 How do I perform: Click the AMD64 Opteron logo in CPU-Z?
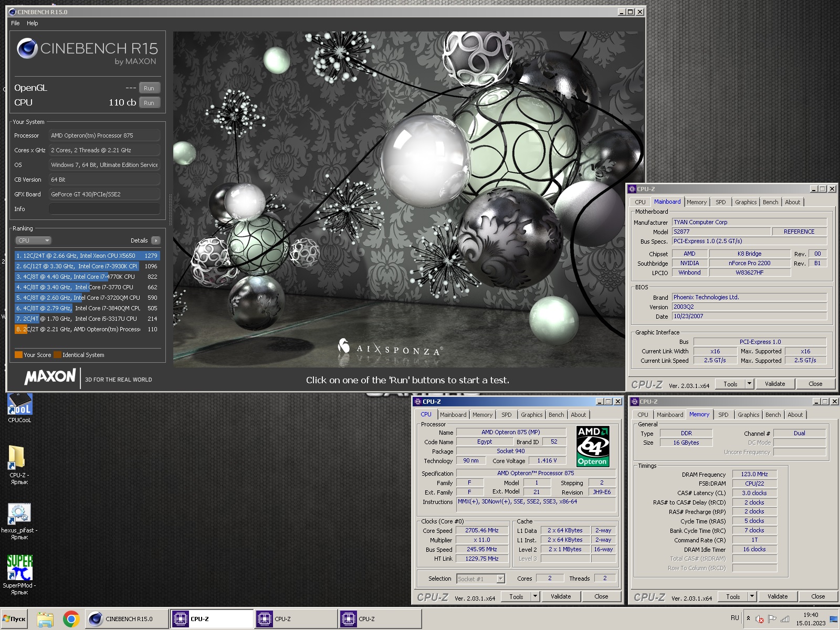click(x=593, y=446)
